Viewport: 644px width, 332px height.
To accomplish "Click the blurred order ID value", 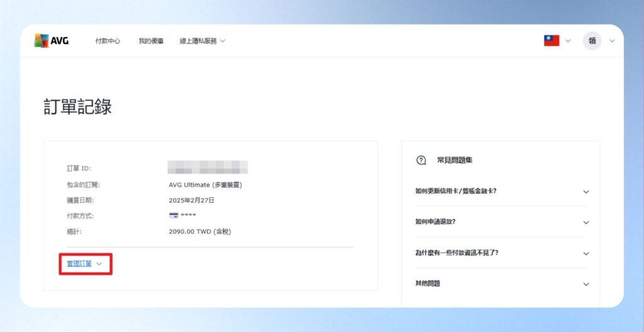I will (x=208, y=167).
